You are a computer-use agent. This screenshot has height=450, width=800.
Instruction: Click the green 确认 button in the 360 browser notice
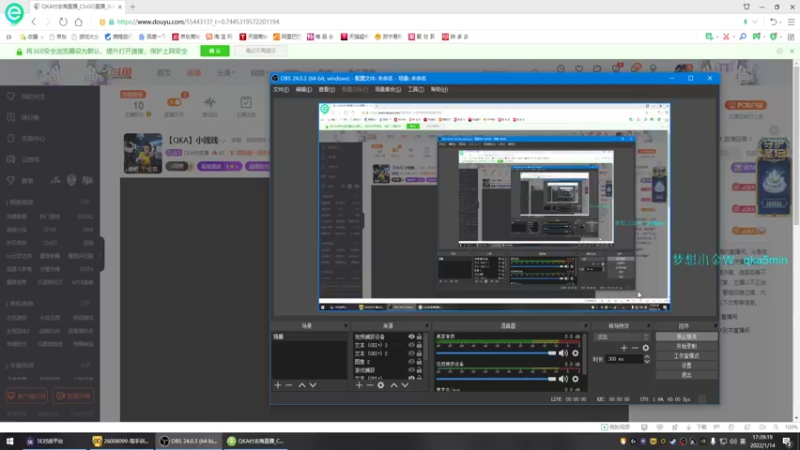[x=215, y=51]
